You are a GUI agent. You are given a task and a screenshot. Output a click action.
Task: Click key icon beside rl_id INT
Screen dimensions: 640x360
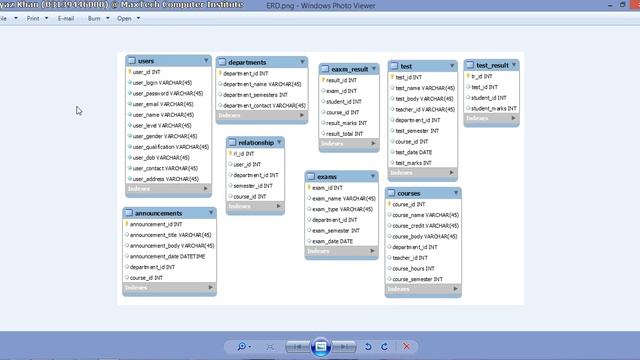(x=231, y=153)
